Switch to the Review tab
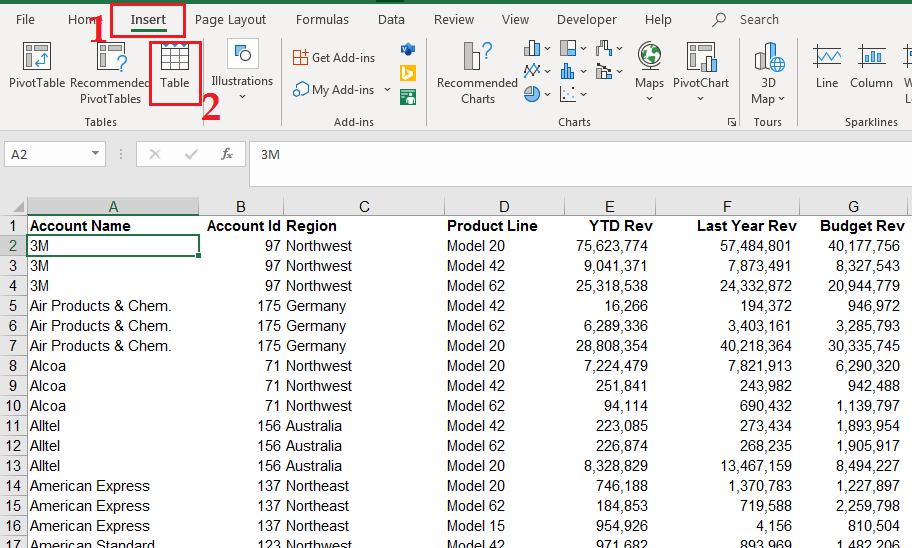912x548 pixels. pos(454,19)
